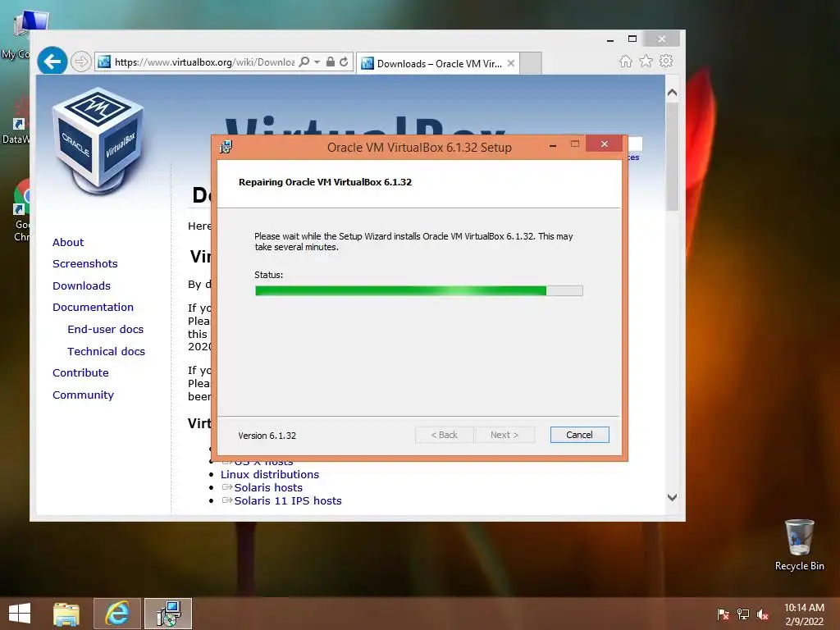This screenshot has width=840, height=630.
Task: Open the Solaris hosts link
Action: coord(268,487)
